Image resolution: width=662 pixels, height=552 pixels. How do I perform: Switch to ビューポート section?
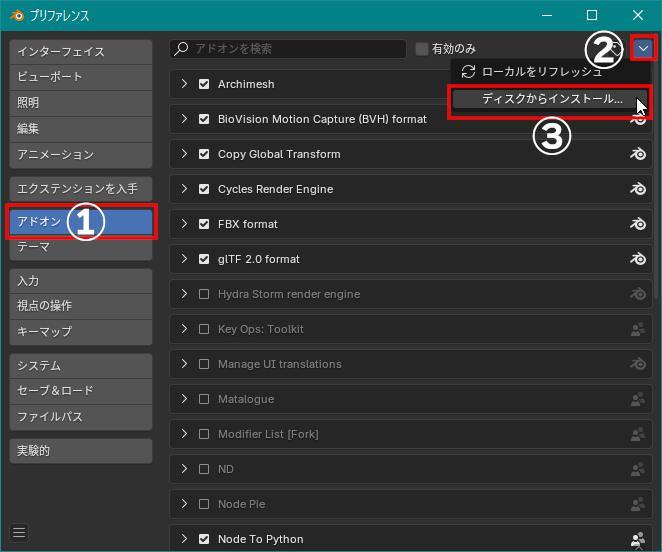tap(81, 77)
